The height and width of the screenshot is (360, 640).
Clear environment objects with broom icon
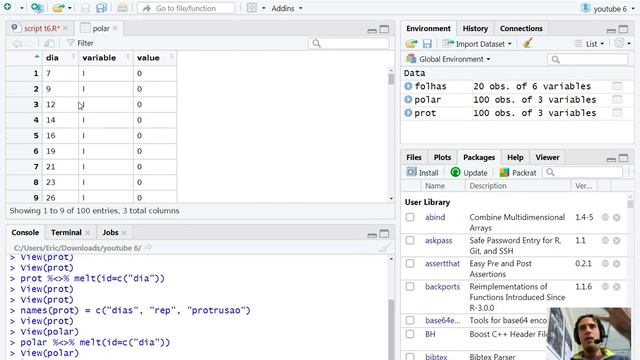[527, 43]
